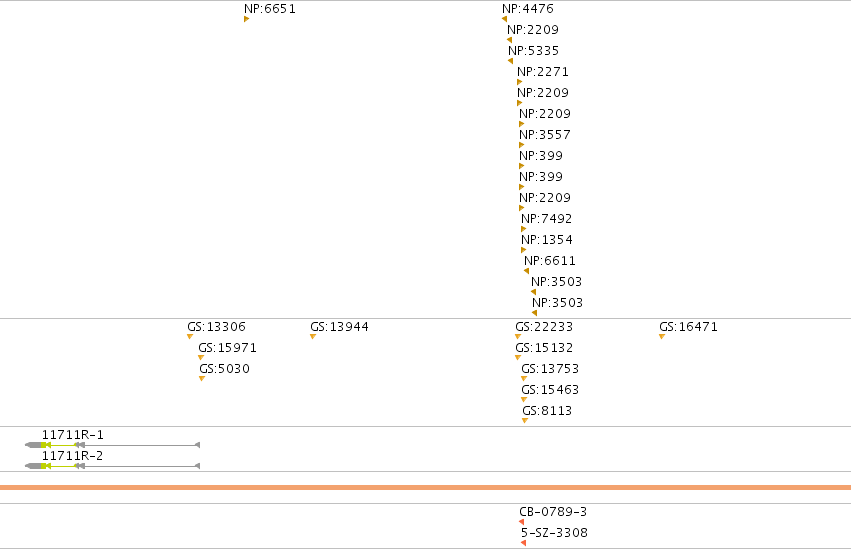This screenshot has height=549, width=851.
Task: Click the orange chromosome scaffold bar
Action: click(426, 487)
